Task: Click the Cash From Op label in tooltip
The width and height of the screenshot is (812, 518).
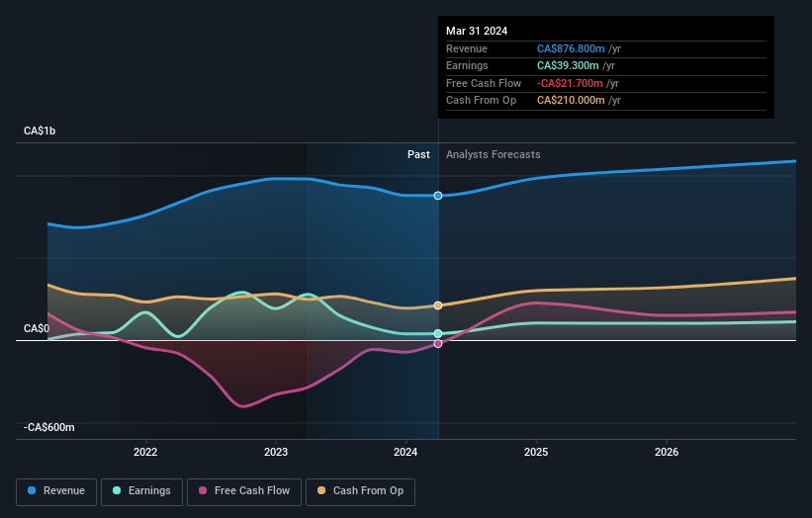Action: click(x=481, y=101)
